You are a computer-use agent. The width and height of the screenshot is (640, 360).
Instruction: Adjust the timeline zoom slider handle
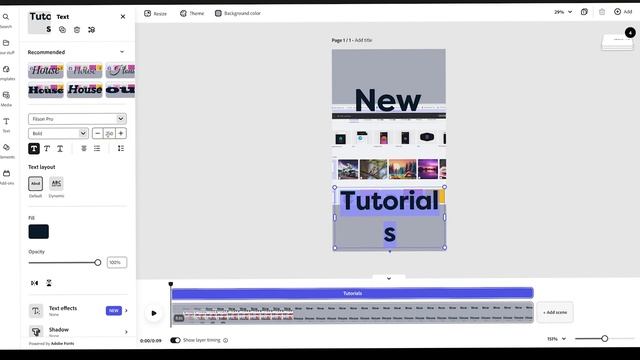604,338
